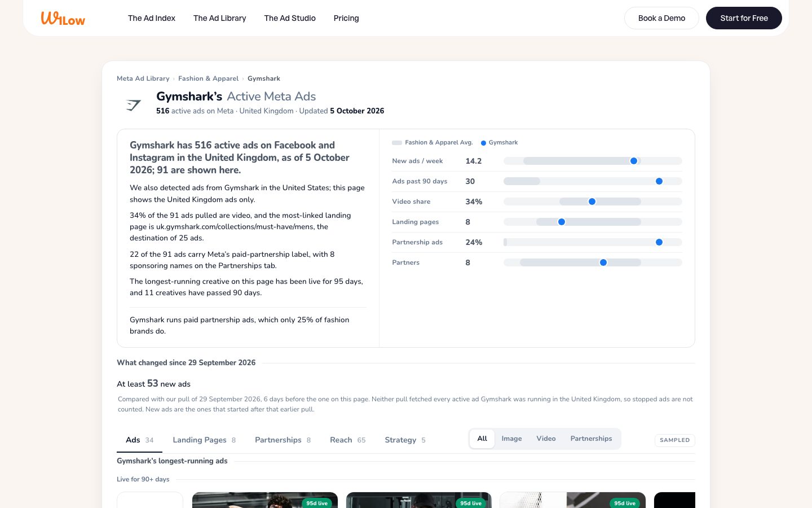Click the 34% video share value
The height and width of the screenshot is (508, 812).
tap(474, 202)
